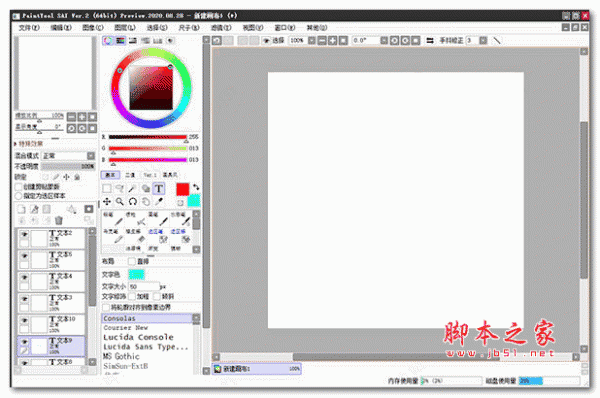Open the 文件 menu

(29, 28)
